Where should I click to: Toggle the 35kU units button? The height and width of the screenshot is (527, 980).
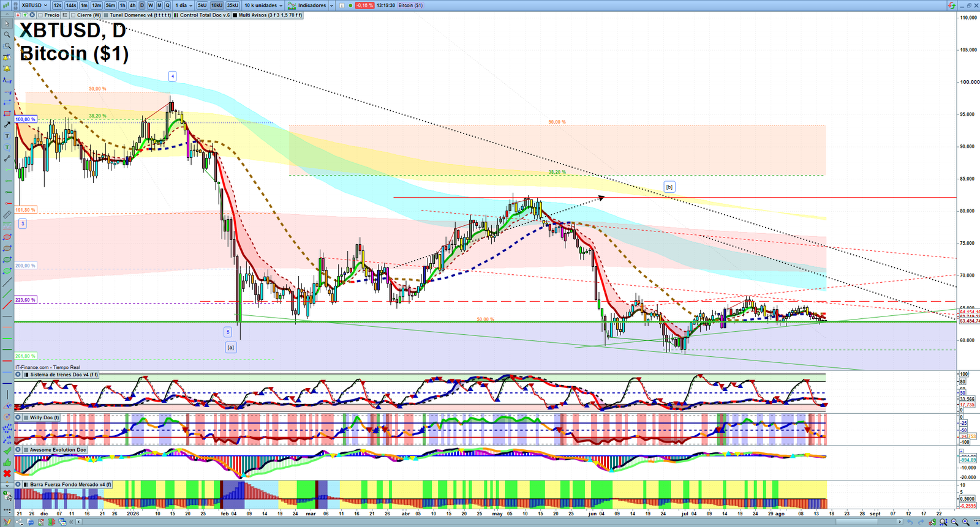[233, 6]
